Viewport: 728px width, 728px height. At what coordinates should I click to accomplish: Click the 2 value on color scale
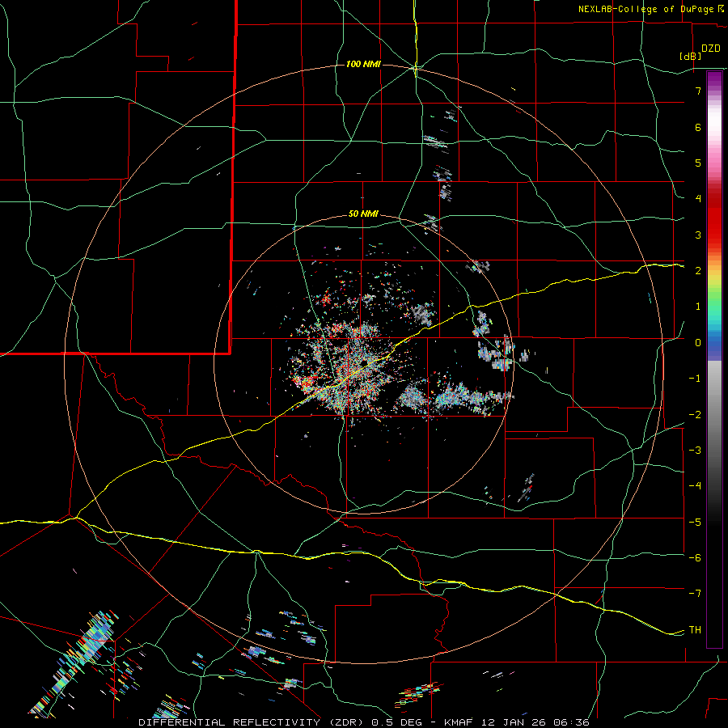click(x=698, y=271)
